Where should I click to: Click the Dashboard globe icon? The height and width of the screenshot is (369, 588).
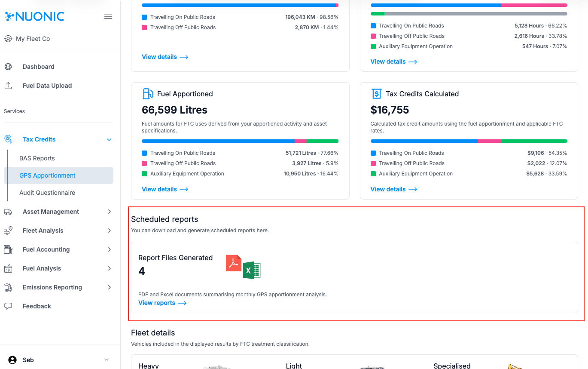[x=8, y=67]
